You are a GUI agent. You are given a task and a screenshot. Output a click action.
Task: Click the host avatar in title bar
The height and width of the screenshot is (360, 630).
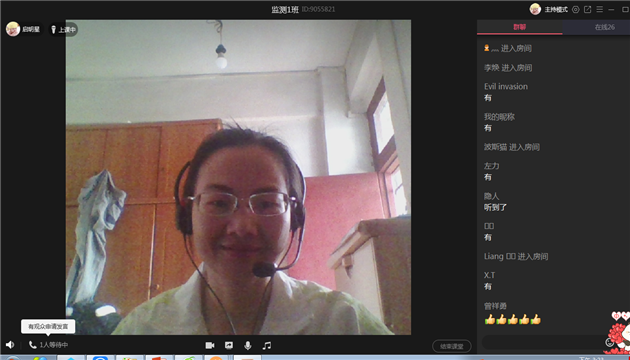tap(535, 9)
